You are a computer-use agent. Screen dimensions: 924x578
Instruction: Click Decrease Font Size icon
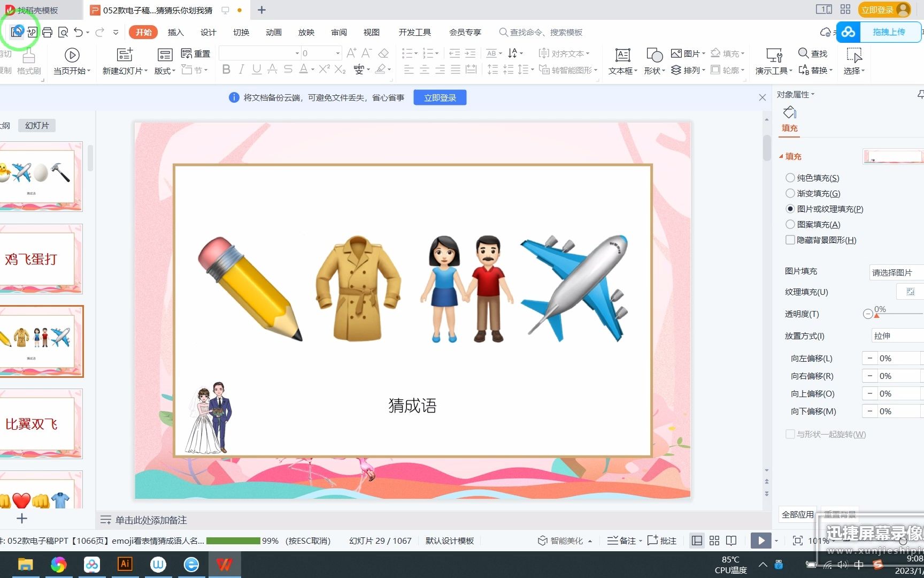(366, 53)
